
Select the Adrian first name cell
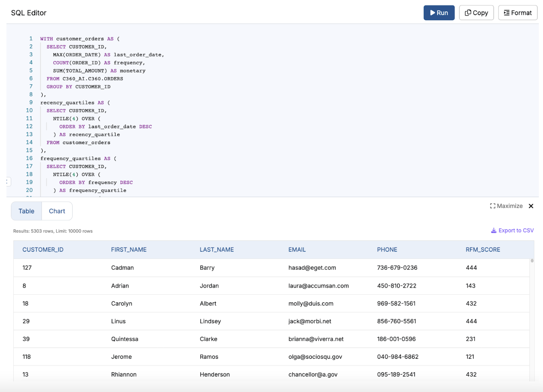[x=120, y=286]
